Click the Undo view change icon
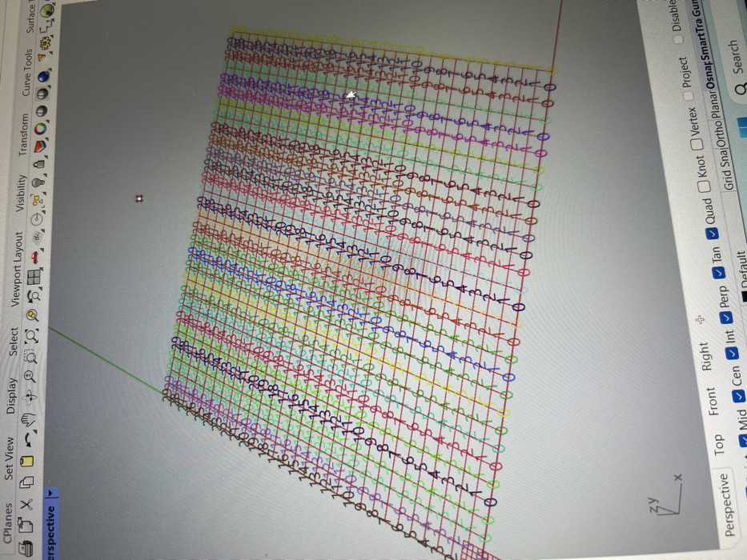Viewport: 747px width, 560px height. pyautogui.click(x=34, y=296)
